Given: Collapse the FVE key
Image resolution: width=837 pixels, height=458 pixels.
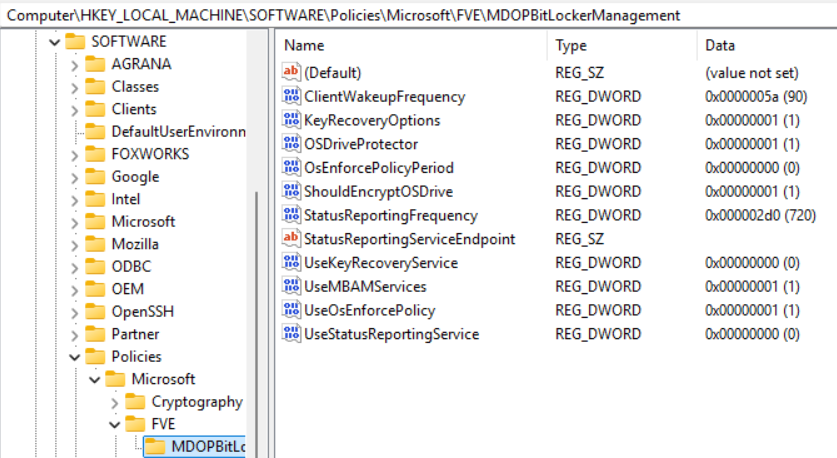Looking at the screenshot, I should 114,424.
